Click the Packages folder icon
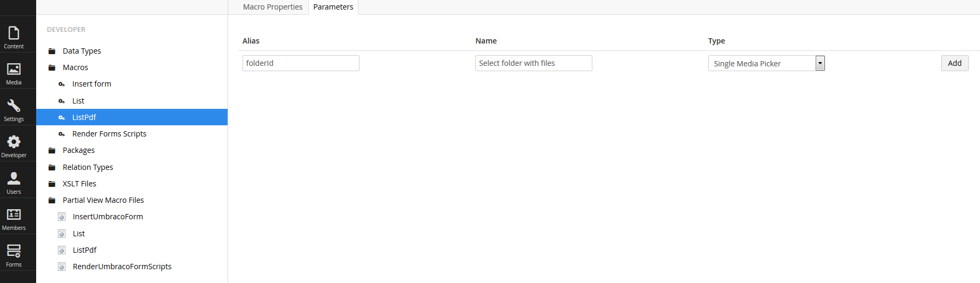980x283 pixels. tap(52, 151)
